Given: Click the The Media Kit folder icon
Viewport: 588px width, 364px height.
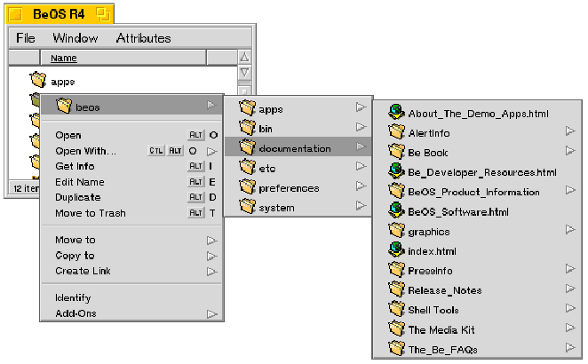Looking at the screenshot, I should [x=396, y=328].
